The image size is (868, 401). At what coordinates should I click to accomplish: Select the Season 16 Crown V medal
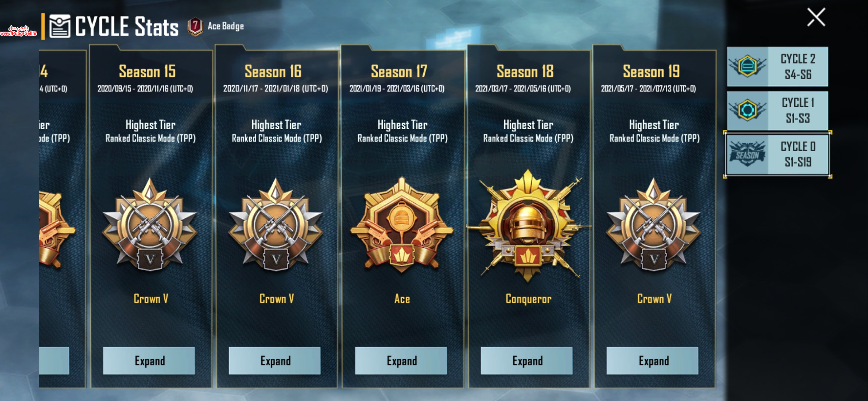point(276,225)
